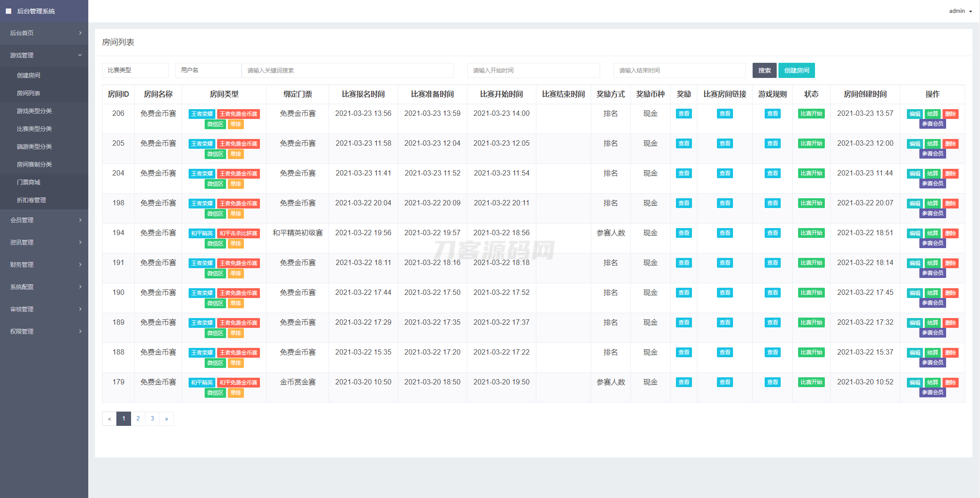The width and height of the screenshot is (980, 498).
Task: View 比赛房间链接 for room 190
Action: click(725, 293)
